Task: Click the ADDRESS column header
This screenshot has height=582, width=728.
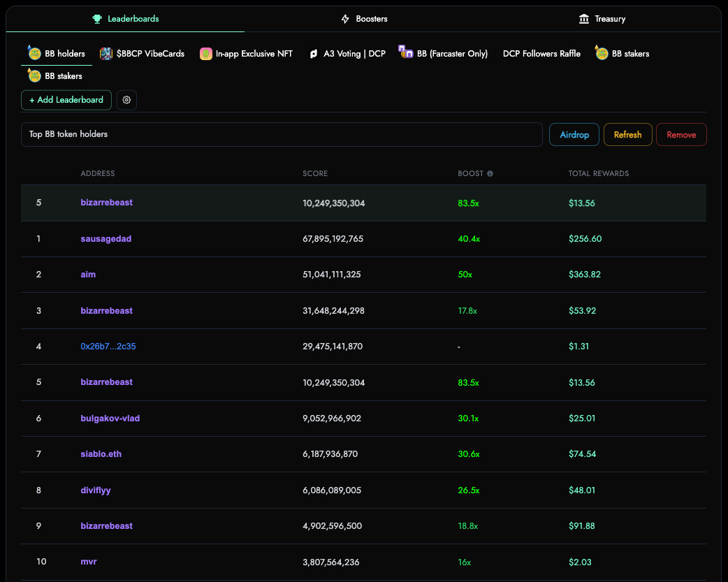Action: click(x=98, y=174)
